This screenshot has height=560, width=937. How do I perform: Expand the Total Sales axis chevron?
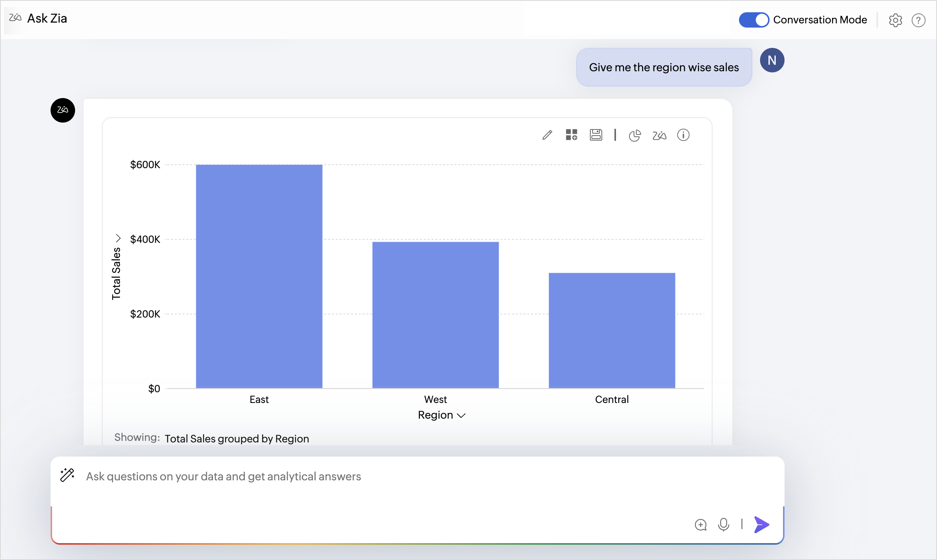[x=118, y=238]
